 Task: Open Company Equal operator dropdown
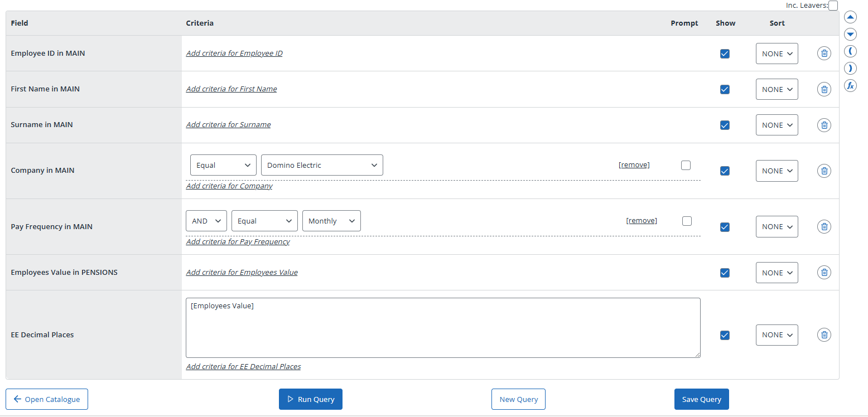(223, 165)
